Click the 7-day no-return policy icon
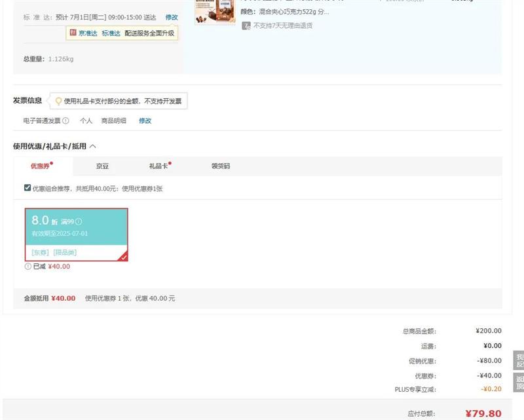This screenshot has width=524, height=420. (246, 26)
